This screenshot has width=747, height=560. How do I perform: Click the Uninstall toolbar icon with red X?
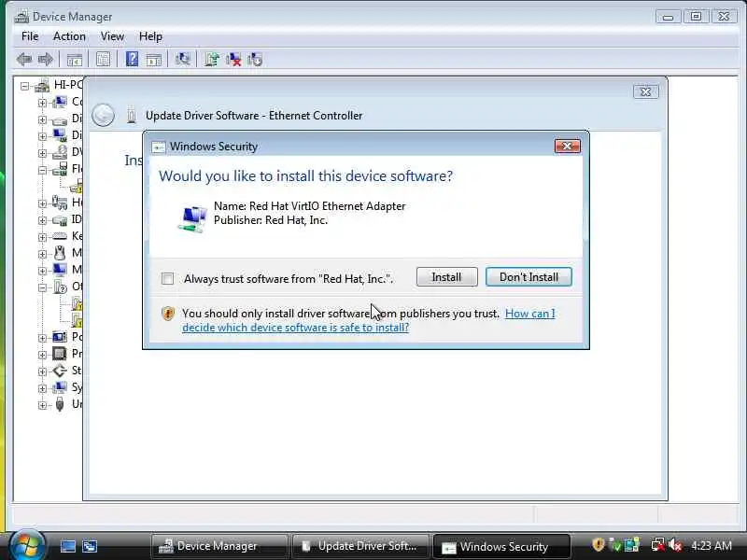233,59
